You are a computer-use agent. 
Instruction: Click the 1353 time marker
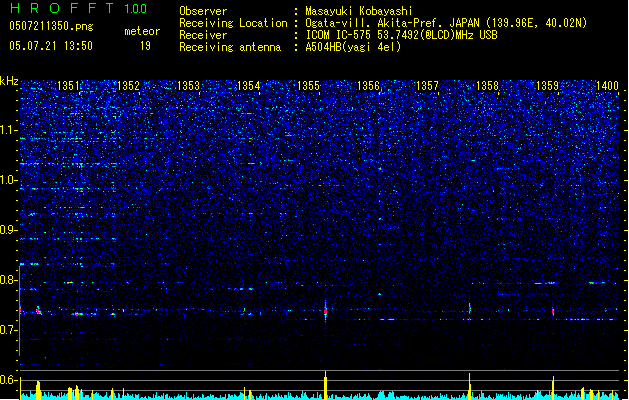(x=188, y=85)
